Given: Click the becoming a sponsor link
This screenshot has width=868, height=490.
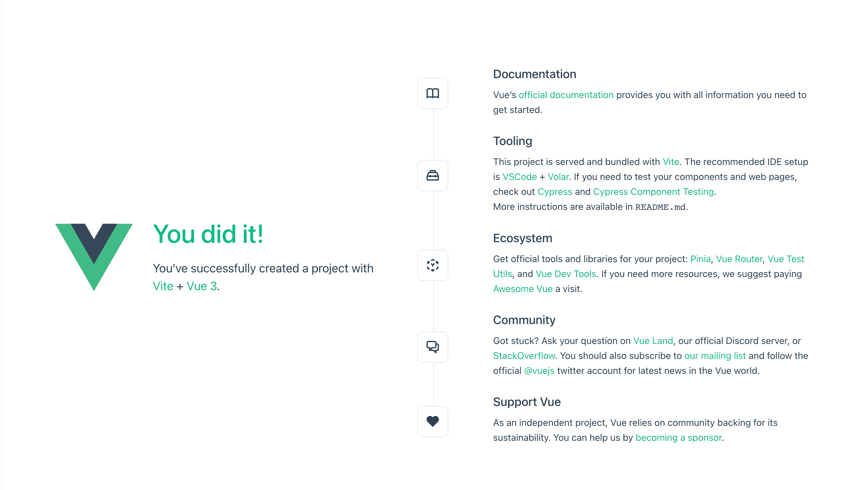Looking at the screenshot, I should pyautogui.click(x=678, y=438).
